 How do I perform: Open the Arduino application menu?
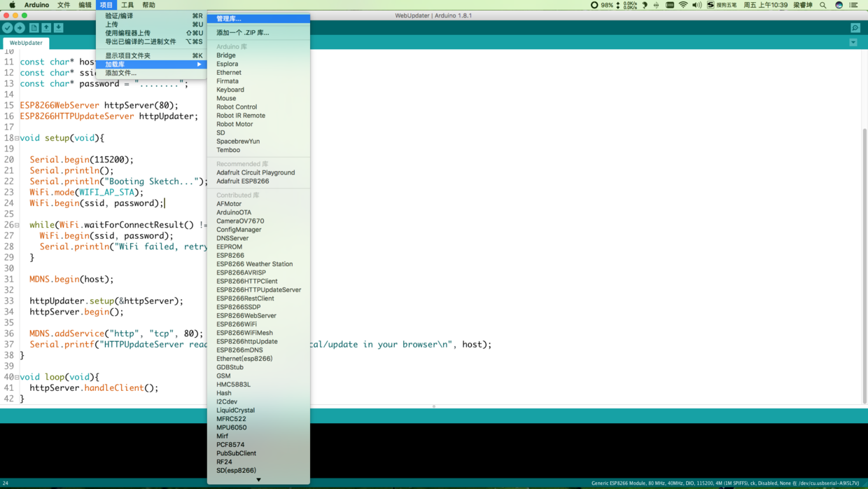36,5
